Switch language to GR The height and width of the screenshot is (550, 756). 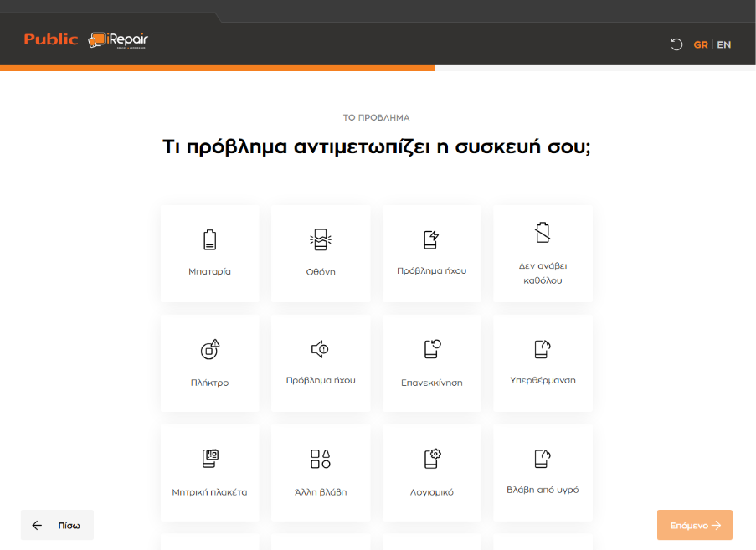coord(701,44)
